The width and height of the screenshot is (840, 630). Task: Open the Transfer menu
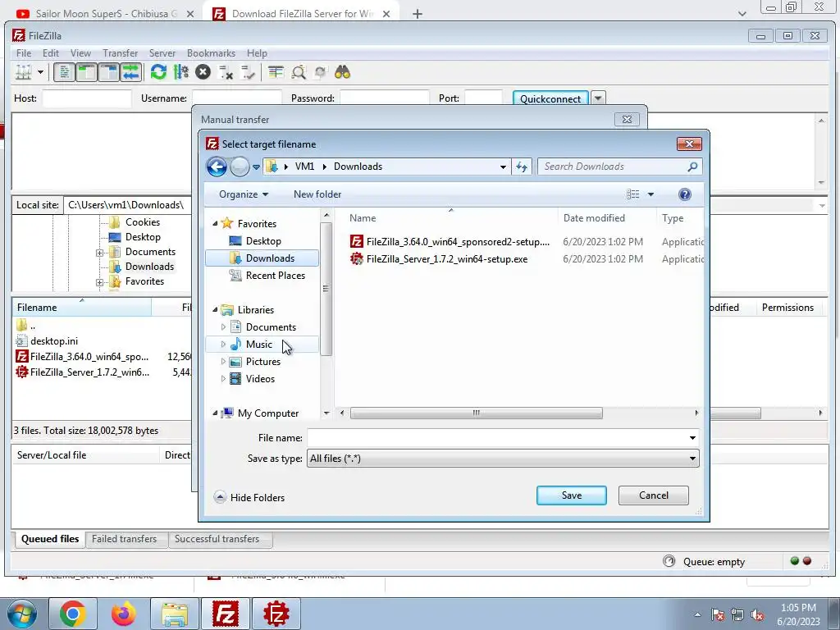pyautogui.click(x=120, y=53)
